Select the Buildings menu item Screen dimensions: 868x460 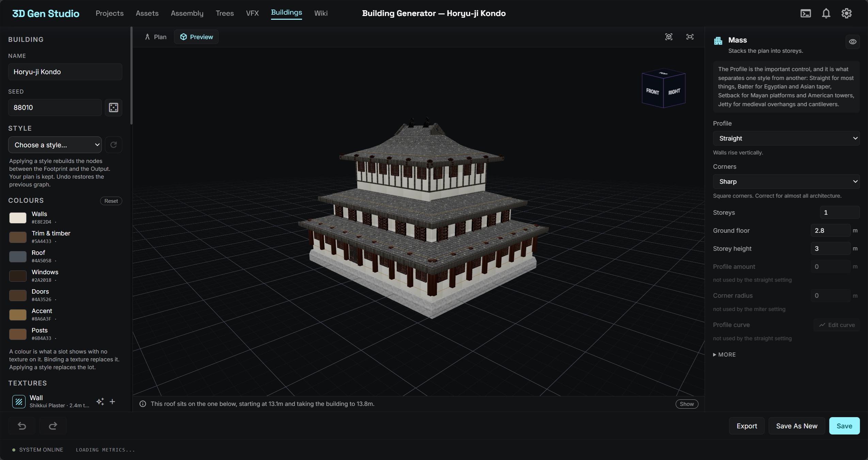tap(286, 13)
